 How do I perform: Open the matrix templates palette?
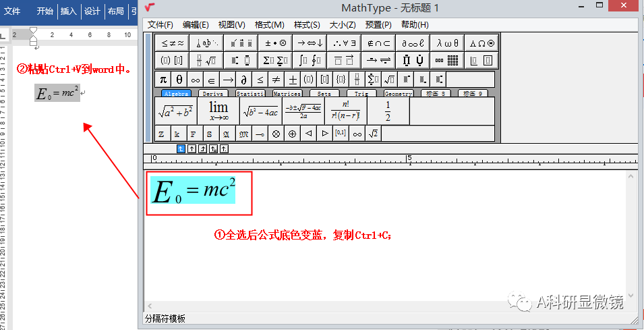(x=447, y=60)
